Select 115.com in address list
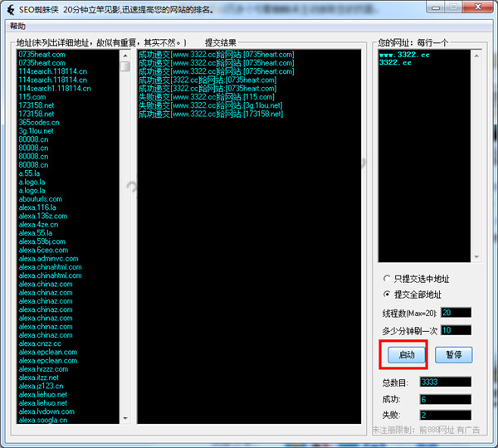 (32, 97)
